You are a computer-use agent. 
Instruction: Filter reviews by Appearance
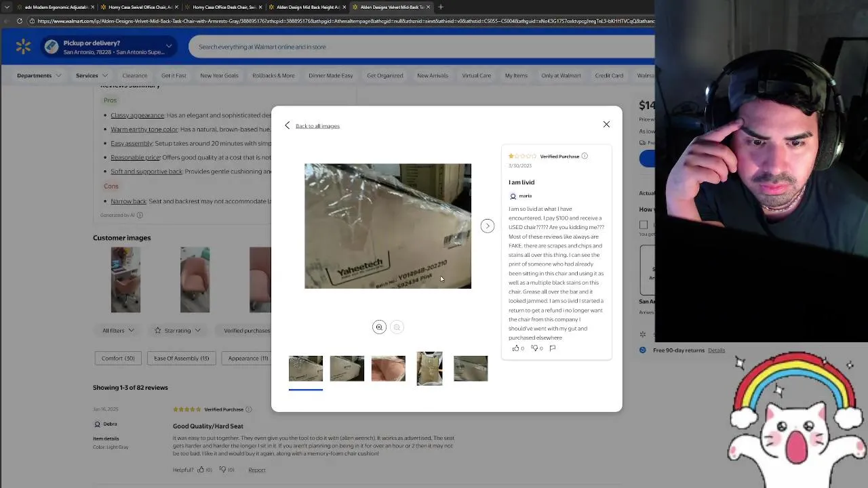tap(247, 358)
